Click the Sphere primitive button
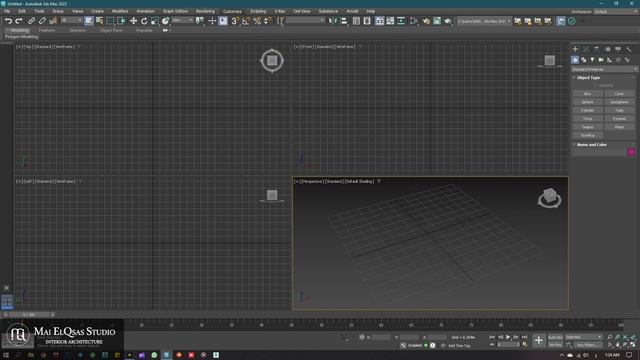The height and width of the screenshot is (360, 640). click(587, 102)
